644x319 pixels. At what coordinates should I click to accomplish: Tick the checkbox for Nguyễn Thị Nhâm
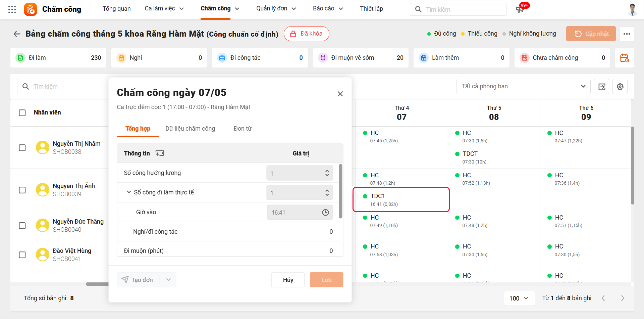tap(22, 148)
